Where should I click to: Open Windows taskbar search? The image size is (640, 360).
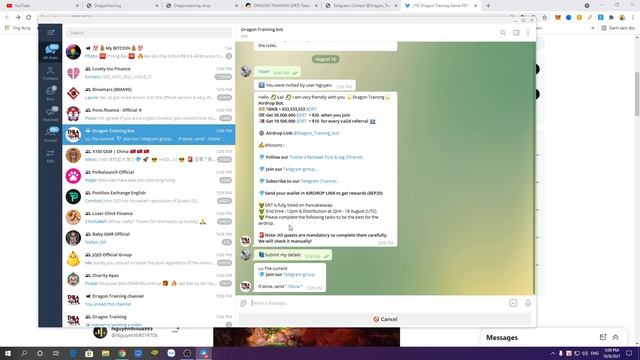(24, 353)
